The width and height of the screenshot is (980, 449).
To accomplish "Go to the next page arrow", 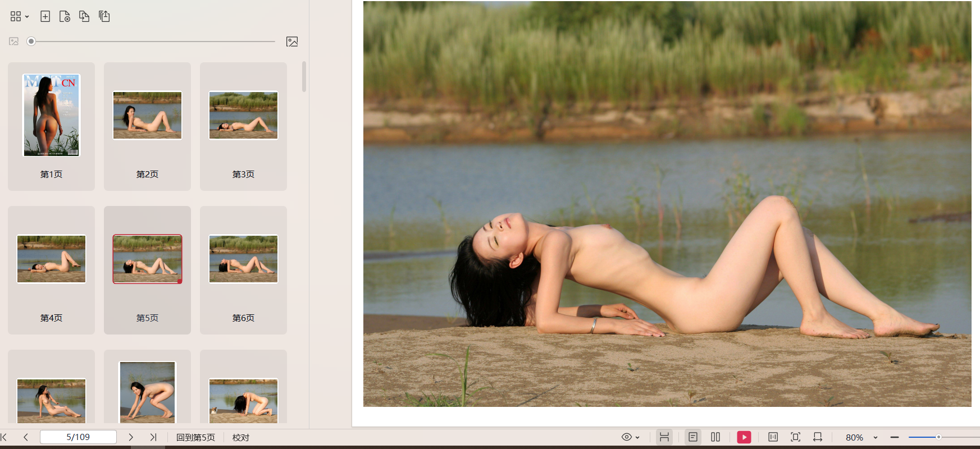I will point(131,437).
